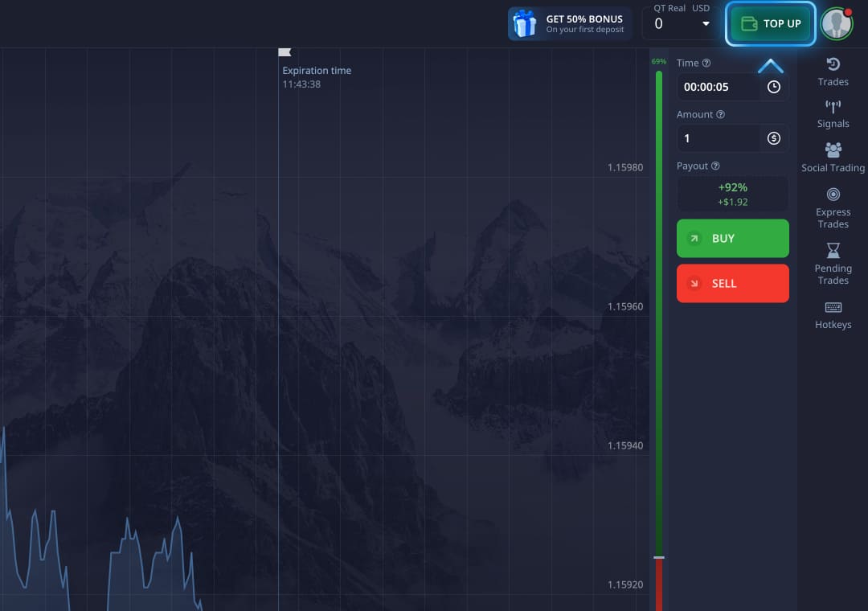Collapse the trade panel with the chevron
Screen dimensions: 868x611
tap(771, 64)
